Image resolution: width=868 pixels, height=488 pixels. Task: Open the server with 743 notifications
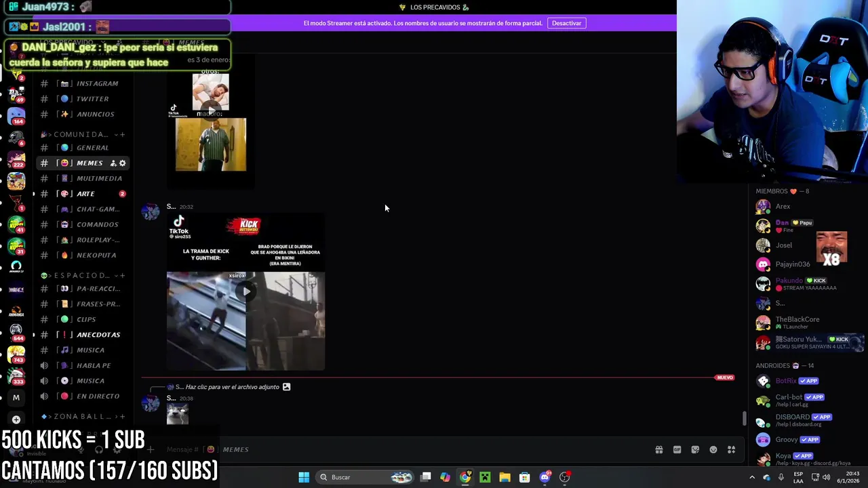coord(16,354)
